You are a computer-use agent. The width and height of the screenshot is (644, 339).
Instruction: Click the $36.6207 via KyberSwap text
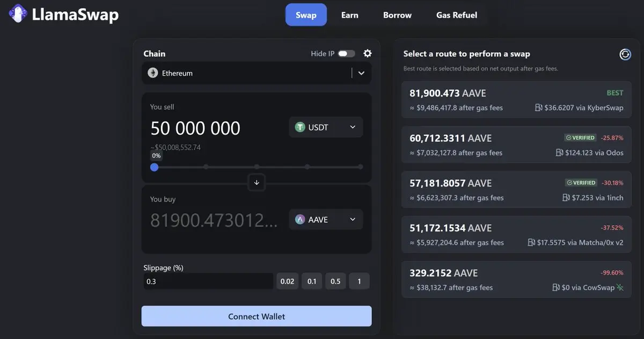[x=584, y=107]
